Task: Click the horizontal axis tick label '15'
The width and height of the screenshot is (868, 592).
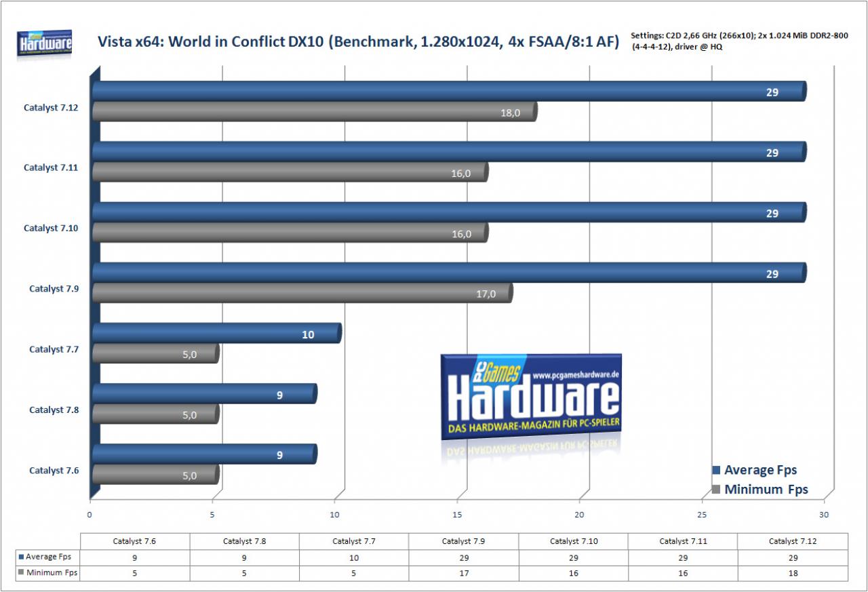Action: [458, 515]
